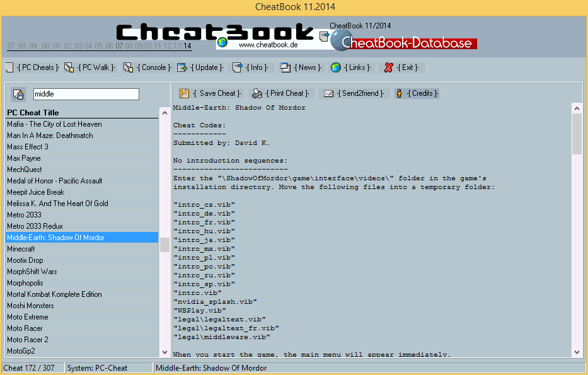The height and width of the screenshot is (375, 588).
Task: Open the News section
Action: point(301,67)
